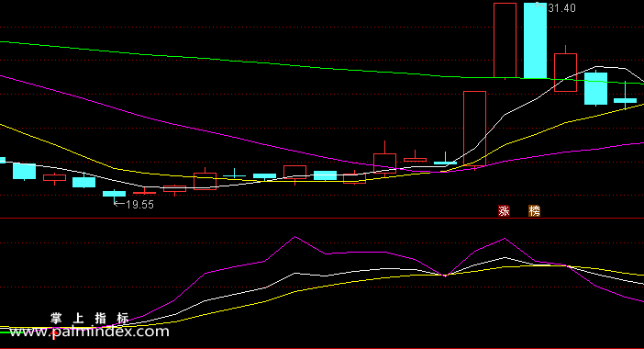The height and width of the screenshot is (349, 644).
Task: Click the small cyan candlestick marked 19.55
Action: [x=114, y=194]
